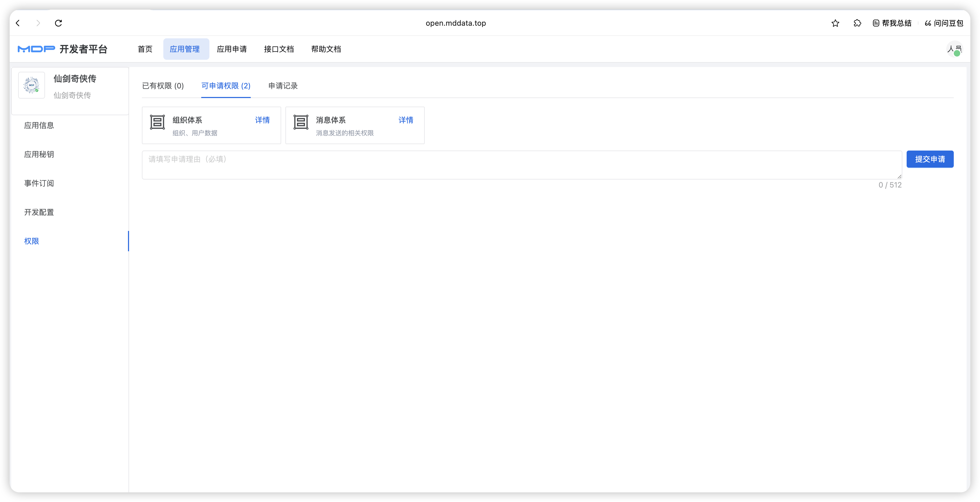Grab the textarea resize handle corner
980x502 pixels.
click(899, 176)
